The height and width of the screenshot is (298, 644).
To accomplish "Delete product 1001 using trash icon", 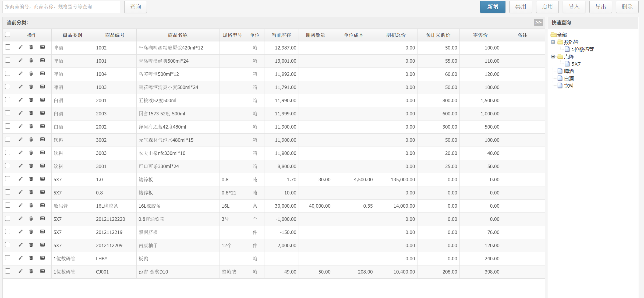I will point(31,61).
